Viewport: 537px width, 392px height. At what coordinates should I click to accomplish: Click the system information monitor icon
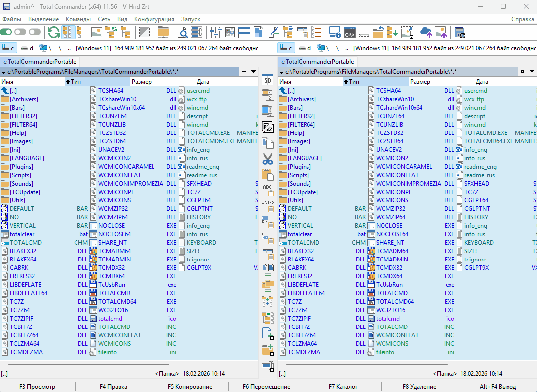coord(335,33)
